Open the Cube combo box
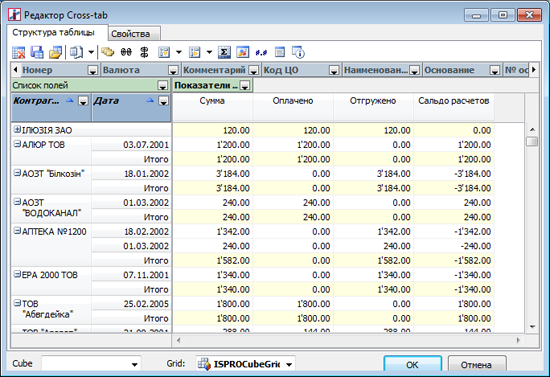The height and width of the screenshot is (377, 550). [91, 364]
